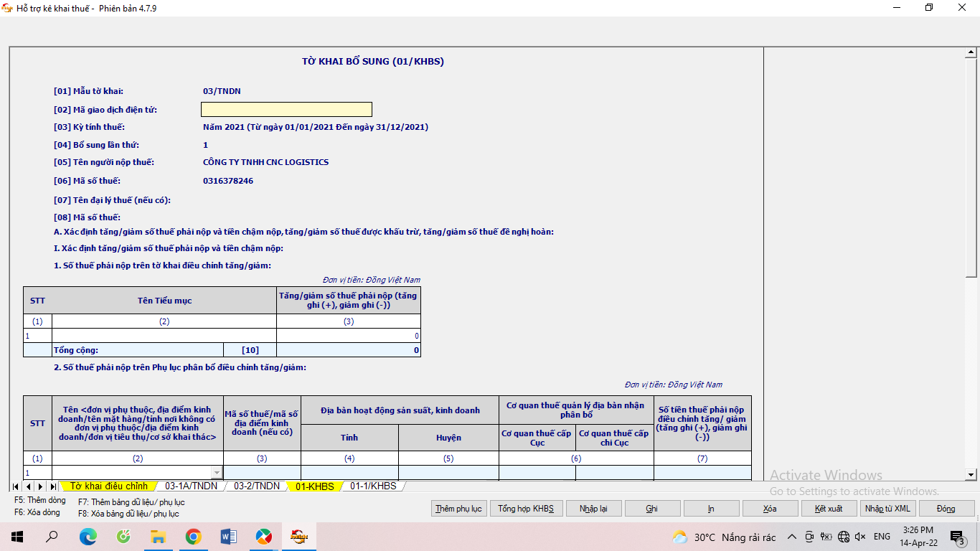Click the muted speaker volume icon

[x=860, y=537]
